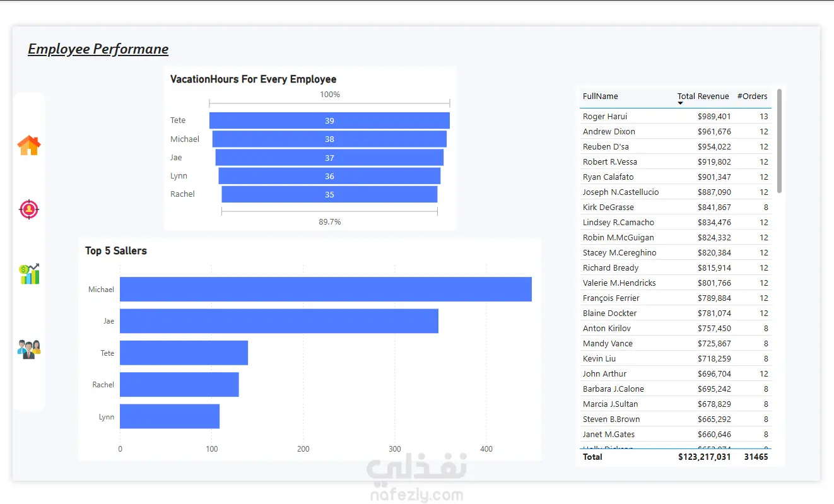
Task: Click Lynn's bar in Top 5 Sallers chart
Action: click(170, 416)
